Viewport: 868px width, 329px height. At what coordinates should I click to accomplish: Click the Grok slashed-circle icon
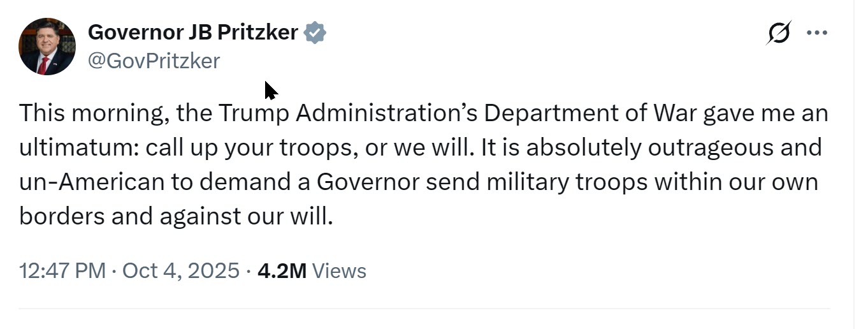779,33
